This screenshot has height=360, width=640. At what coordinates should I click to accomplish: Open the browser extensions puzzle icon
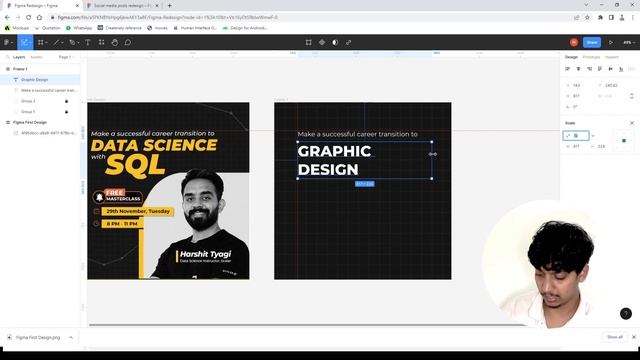click(x=600, y=18)
